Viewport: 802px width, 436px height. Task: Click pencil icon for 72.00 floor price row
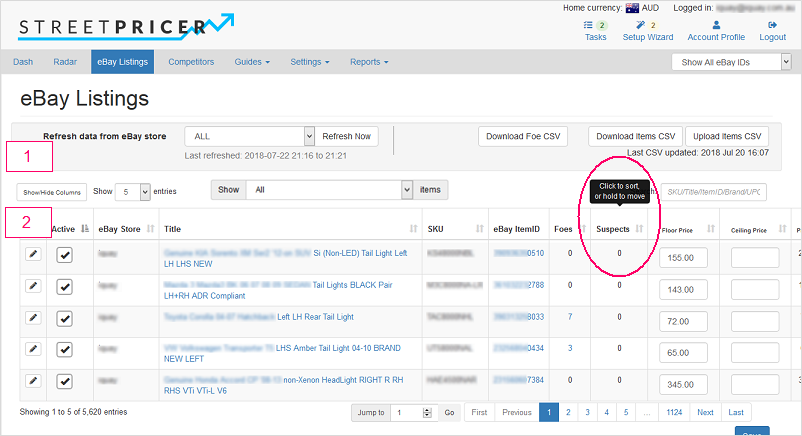33,318
